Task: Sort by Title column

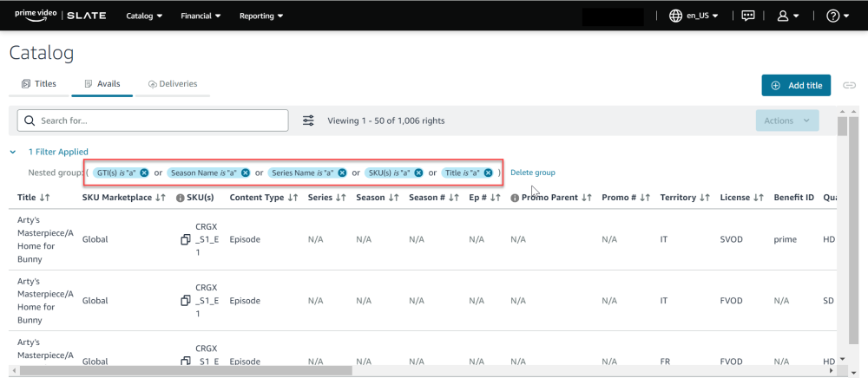Action: [45, 198]
